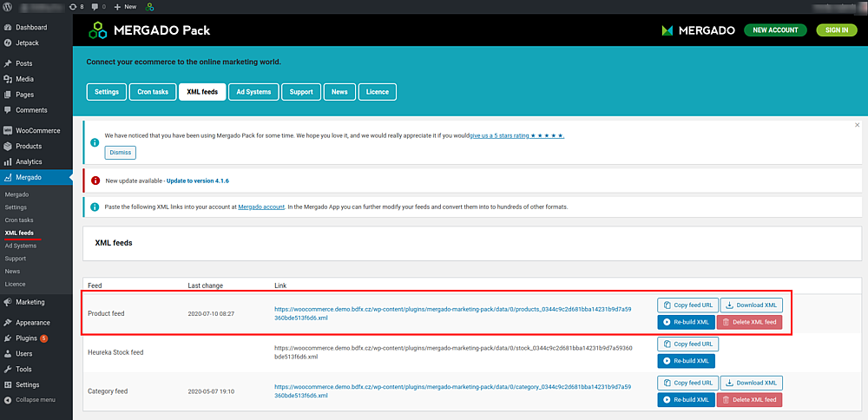
Task: Switch to the Cron tasks tab
Action: click(x=153, y=92)
